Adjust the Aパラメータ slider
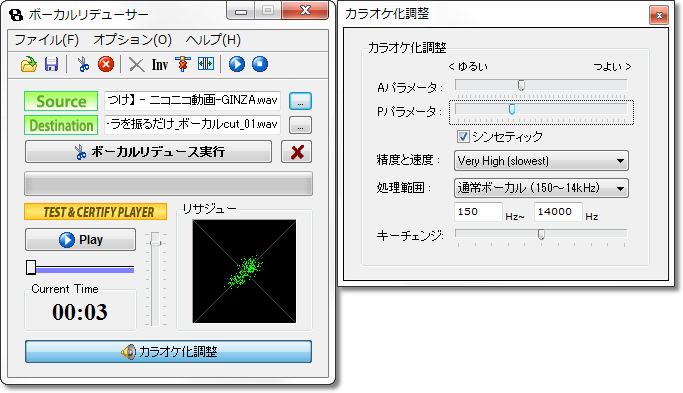Image resolution: width=683 pixels, height=393 pixels. [x=541, y=85]
